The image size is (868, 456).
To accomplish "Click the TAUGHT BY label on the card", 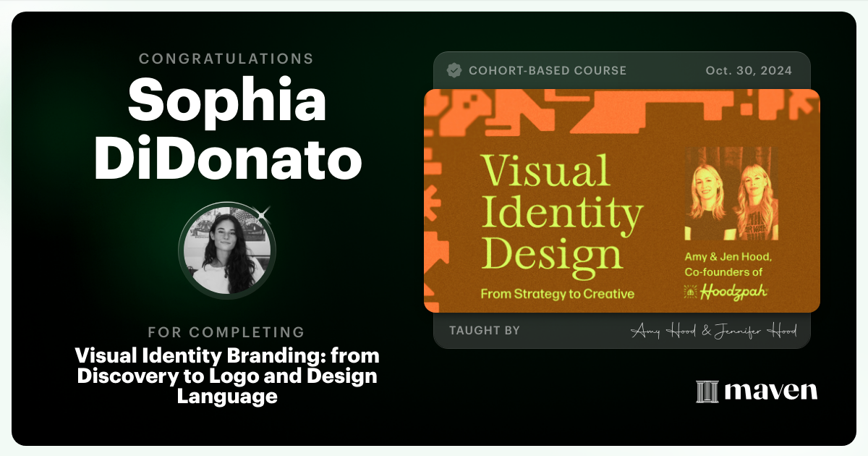I will coord(485,330).
